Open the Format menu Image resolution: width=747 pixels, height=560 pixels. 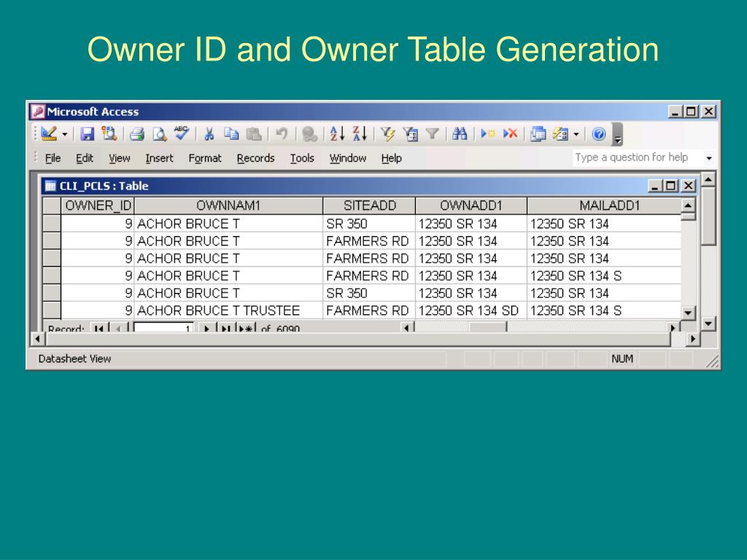(x=205, y=158)
